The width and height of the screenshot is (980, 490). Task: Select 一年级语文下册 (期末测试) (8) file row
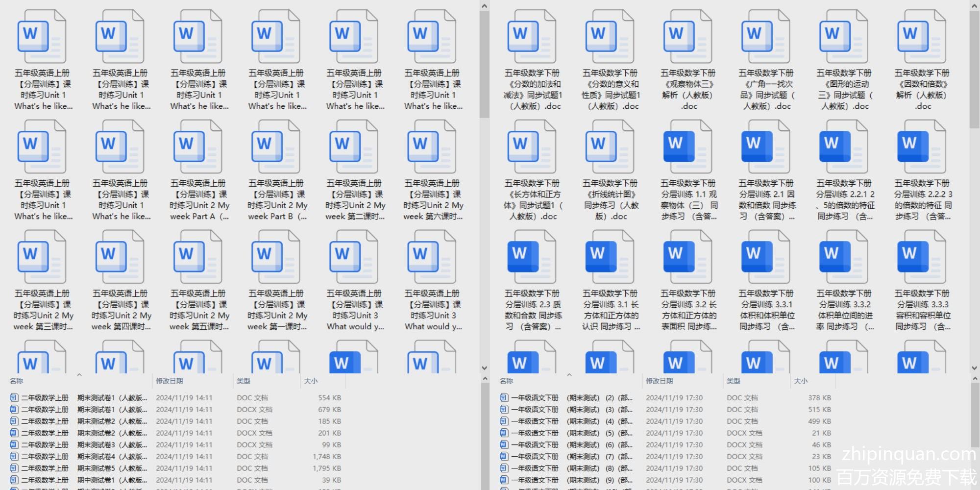coord(665,468)
